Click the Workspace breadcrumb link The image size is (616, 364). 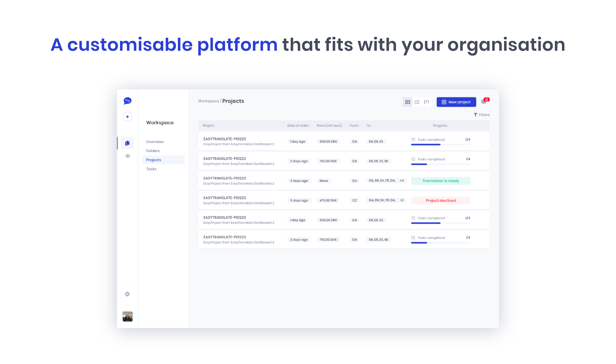tap(208, 101)
